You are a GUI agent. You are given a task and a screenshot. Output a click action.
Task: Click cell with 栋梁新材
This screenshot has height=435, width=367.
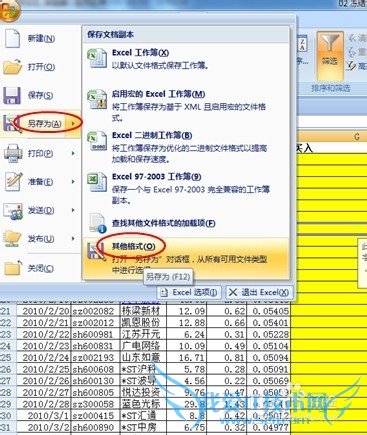[x=143, y=311]
